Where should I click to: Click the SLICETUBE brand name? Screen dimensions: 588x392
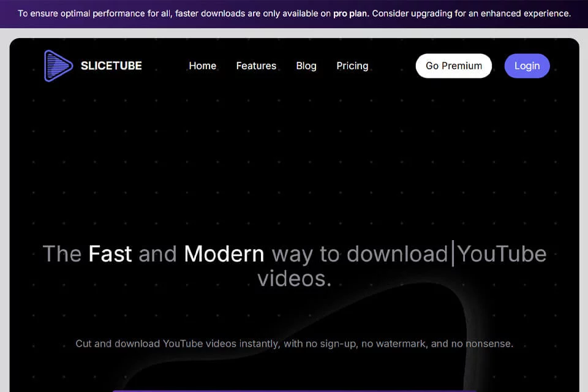[111, 66]
